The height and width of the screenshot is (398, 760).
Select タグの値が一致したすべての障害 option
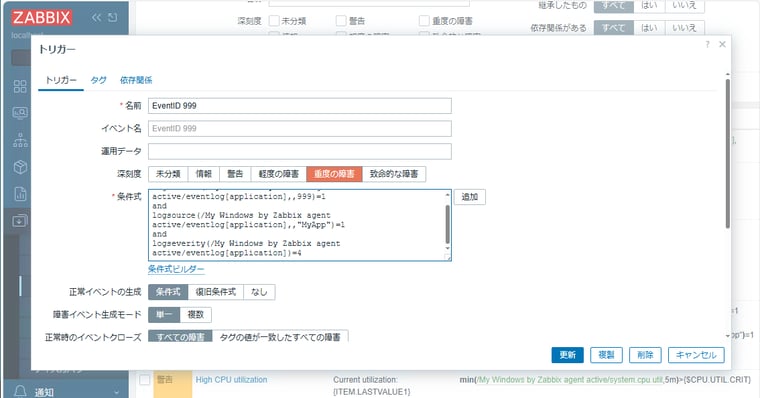tap(280, 336)
